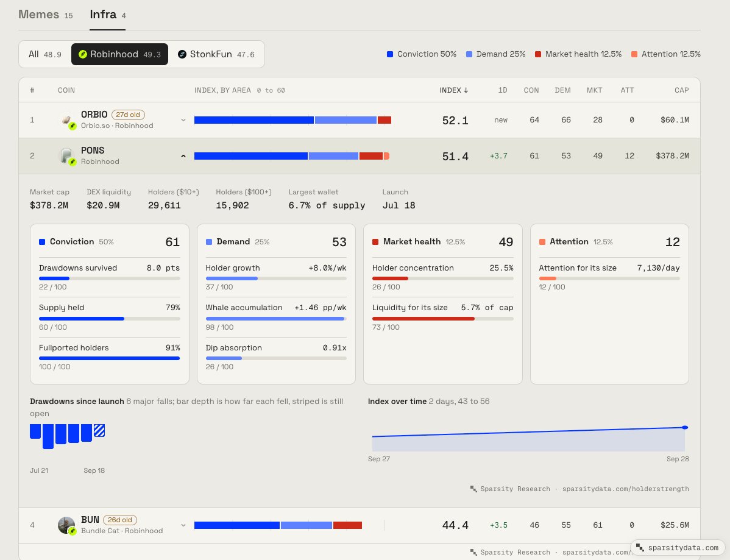The image size is (730, 560).
Task: Click the BUN index value 44.4
Action: pos(455,525)
